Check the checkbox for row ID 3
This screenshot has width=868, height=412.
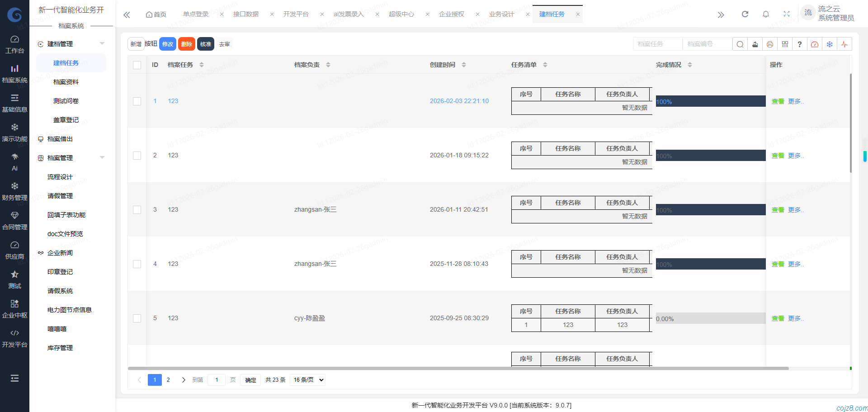point(137,209)
